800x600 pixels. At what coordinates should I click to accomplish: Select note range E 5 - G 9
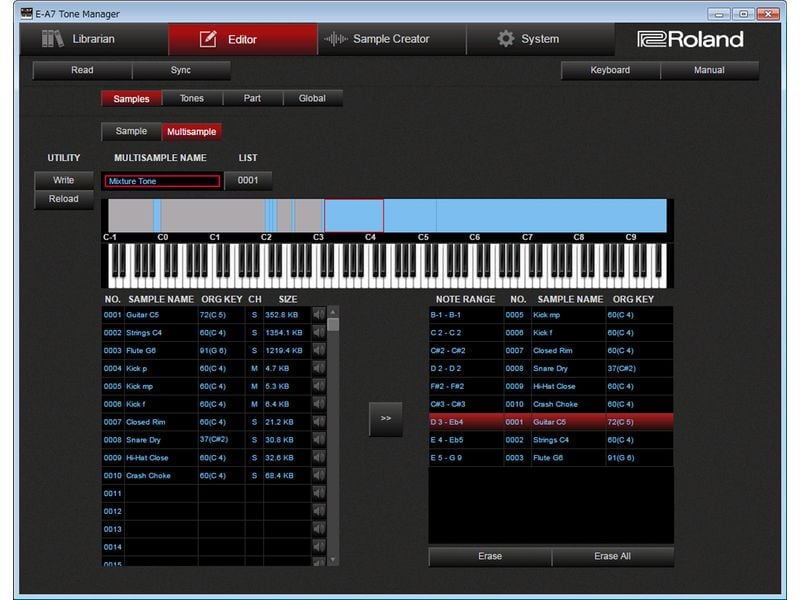click(x=551, y=458)
